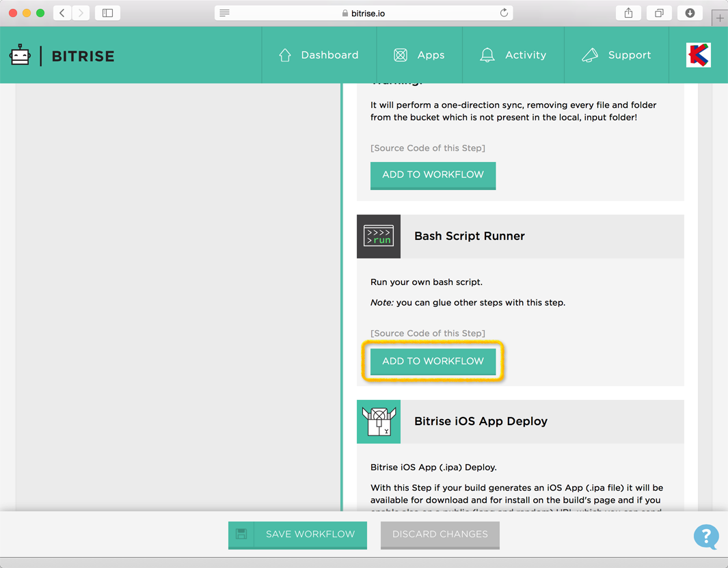This screenshot has height=568, width=728.
Task: Click SAVE WORKFLOW at the bottom
Action: click(297, 535)
